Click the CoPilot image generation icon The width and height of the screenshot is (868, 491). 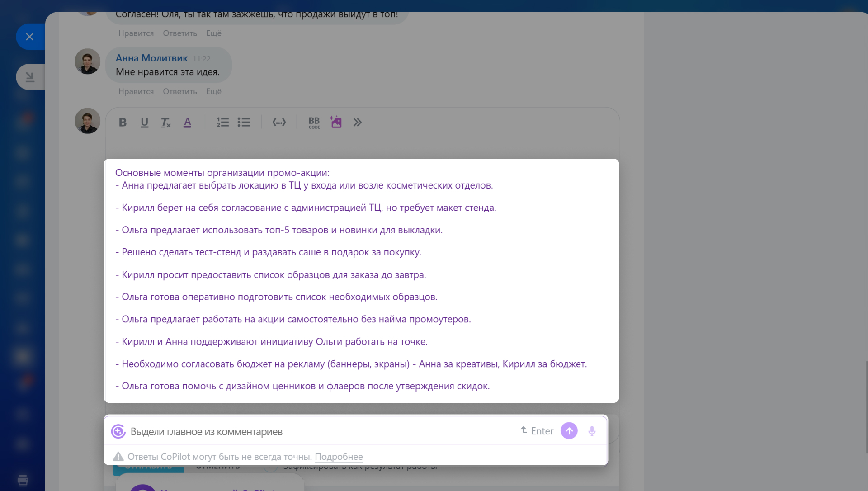(x=336, y=122)
